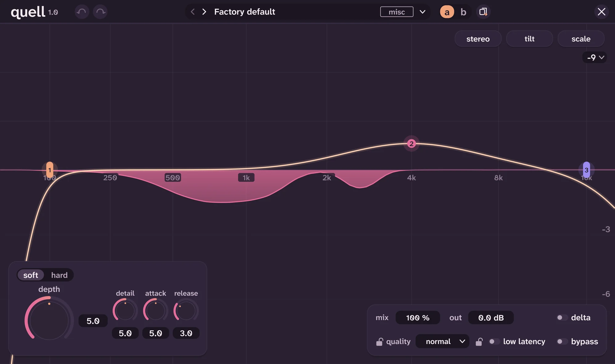Viewport: 615px width, 364px height.
Task: Click the detail value field
Action: point(125,333)
